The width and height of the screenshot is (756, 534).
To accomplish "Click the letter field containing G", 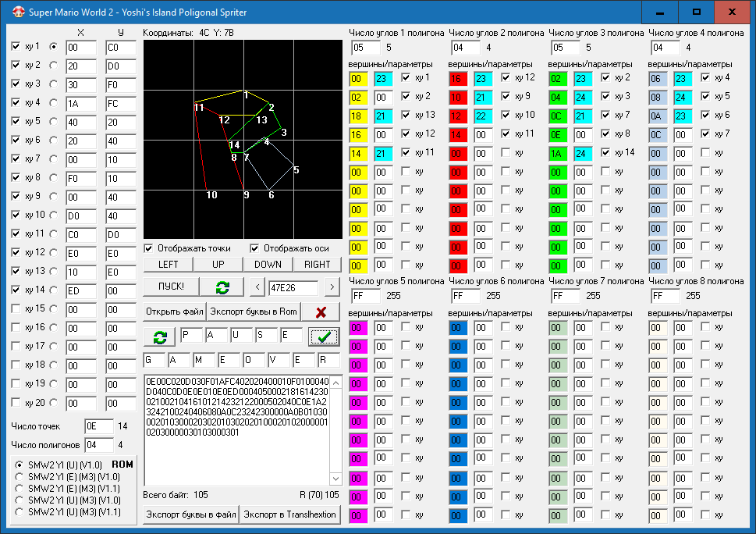I will [x=154, y=360].
